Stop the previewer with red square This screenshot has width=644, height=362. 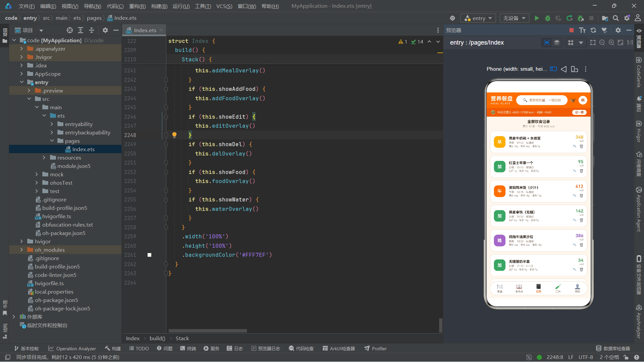[x=572, y=30]
